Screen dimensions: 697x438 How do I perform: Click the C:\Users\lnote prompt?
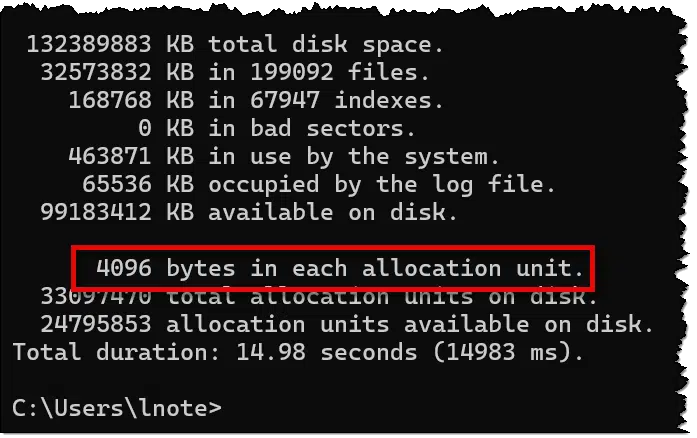tap(116, 408)
